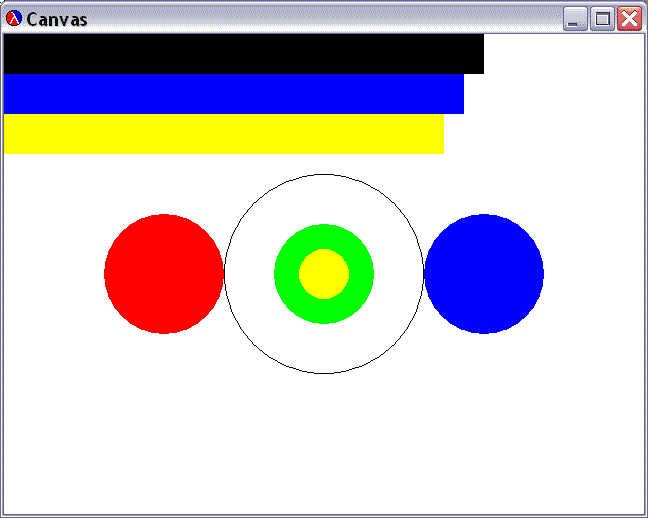Click the Canvas app icon in title bar
This screenshot has width=648, height=518.
point(14,19)
